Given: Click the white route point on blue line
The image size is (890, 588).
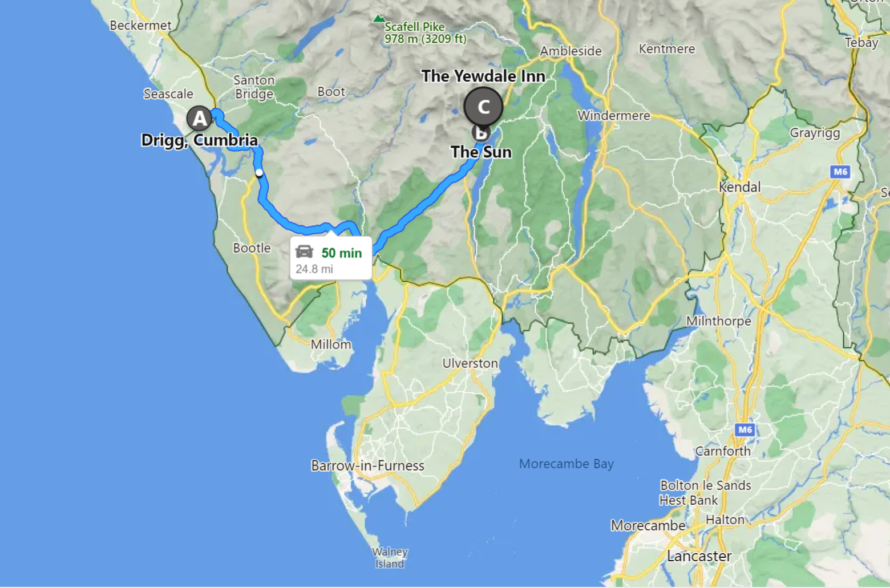Looking at the screenshot, I should click(259, 172).
